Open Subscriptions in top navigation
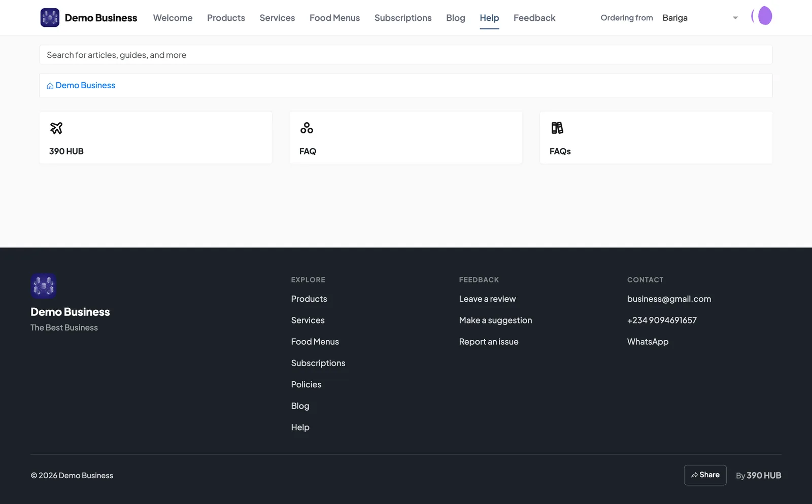This screenshot has width=812, height=504. [403, 18]
